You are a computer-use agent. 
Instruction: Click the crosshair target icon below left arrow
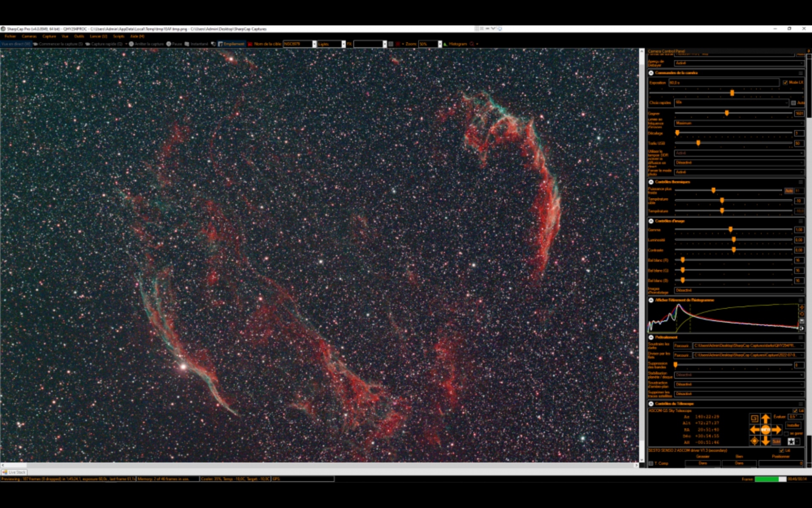754,441
